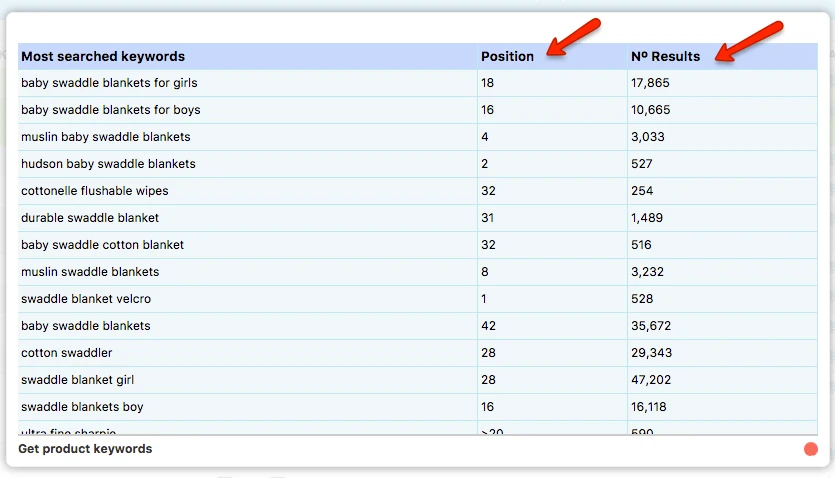
Task: Click results count 528
Action: point(642,299)
